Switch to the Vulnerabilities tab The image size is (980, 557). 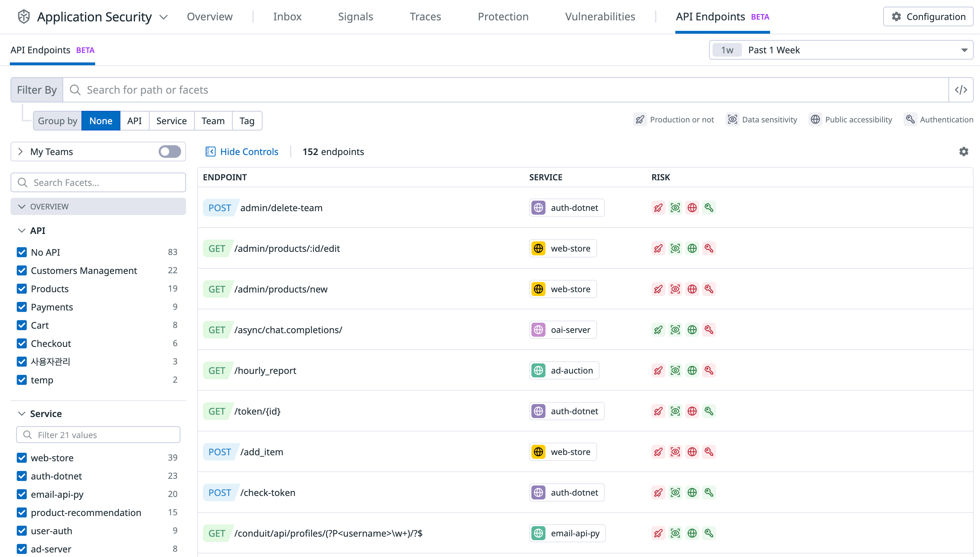(600, 16)
